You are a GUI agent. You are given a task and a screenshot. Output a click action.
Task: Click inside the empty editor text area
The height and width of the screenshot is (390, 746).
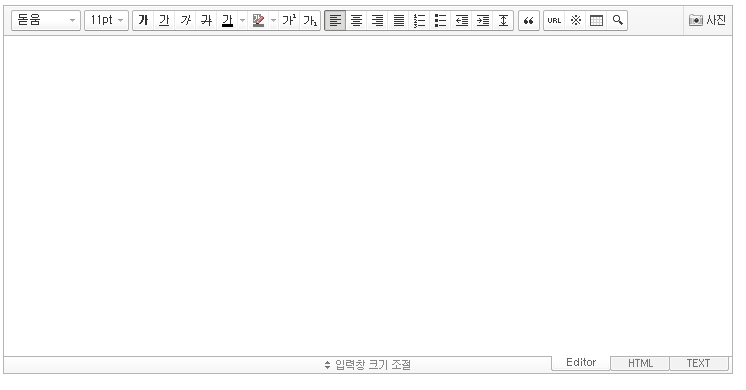pos(368,196)
